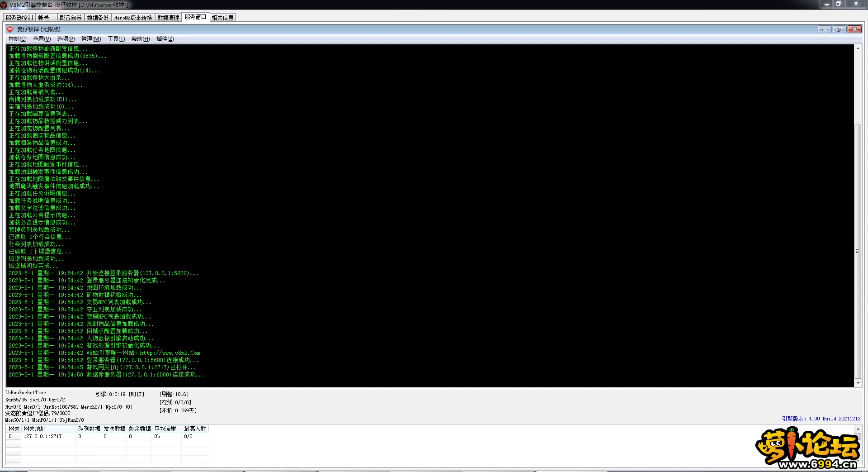Switch to the 数据备份 tab
868x472 pixels.
98,18
